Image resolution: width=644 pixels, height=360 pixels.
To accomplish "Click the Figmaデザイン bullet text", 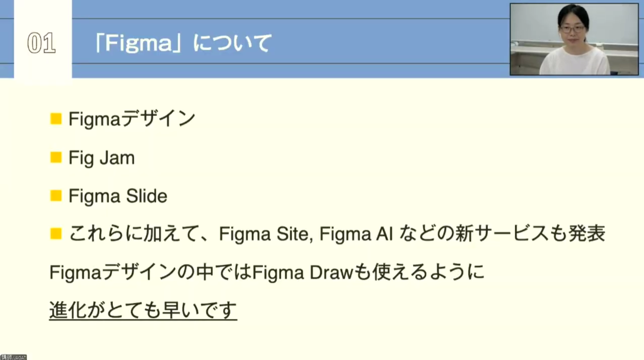I will pos(132,119).
